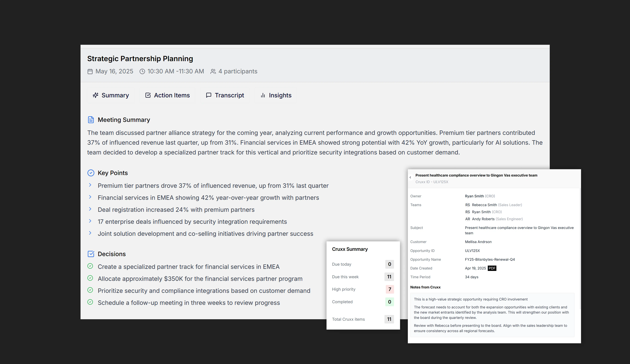Click the calendar icon next to May 16, 2025
This screenshot has height=364, width=630.
click(90, 71)
